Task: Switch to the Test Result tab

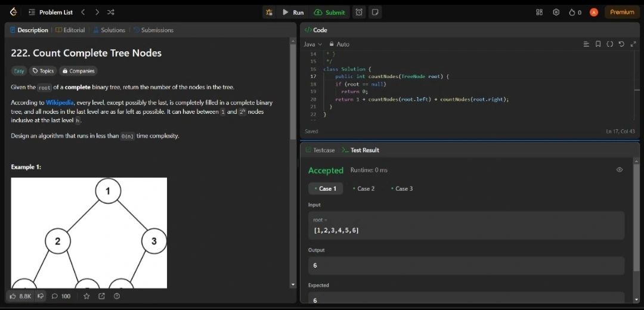Action: point(361,150)
